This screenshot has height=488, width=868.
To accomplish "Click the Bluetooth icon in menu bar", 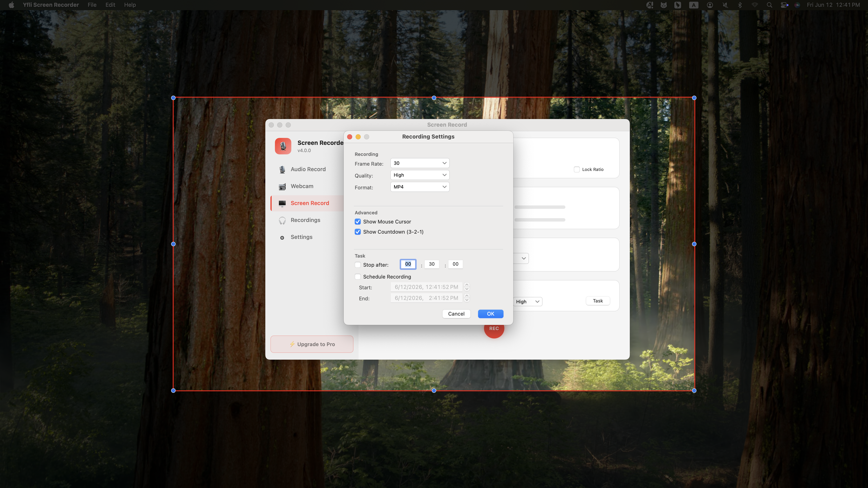I will (x=740, y=5).
